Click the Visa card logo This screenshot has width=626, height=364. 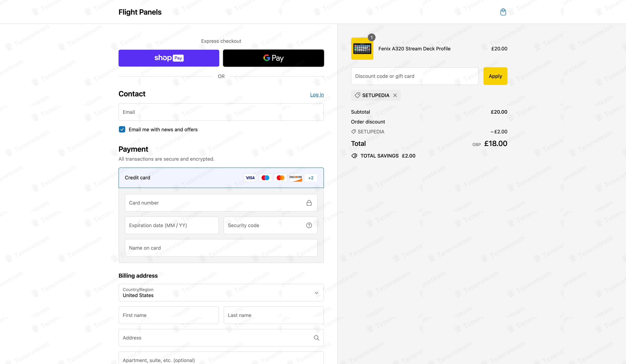(x=250, y=178)
